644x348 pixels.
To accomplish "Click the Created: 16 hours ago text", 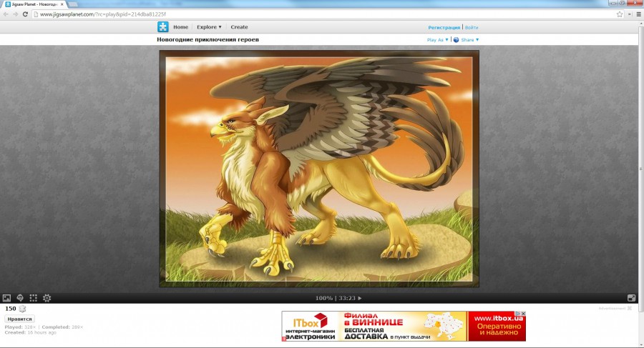I will [x=30, y=332].
